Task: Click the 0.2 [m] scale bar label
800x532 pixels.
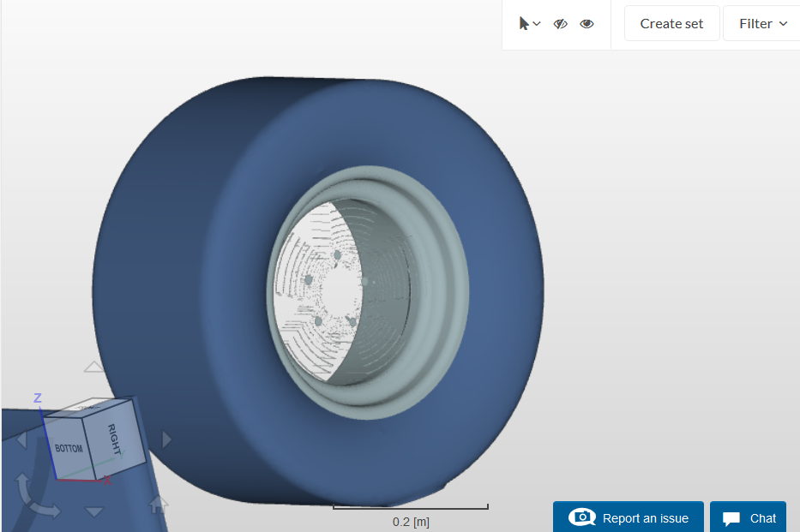Action: point(411,522)
